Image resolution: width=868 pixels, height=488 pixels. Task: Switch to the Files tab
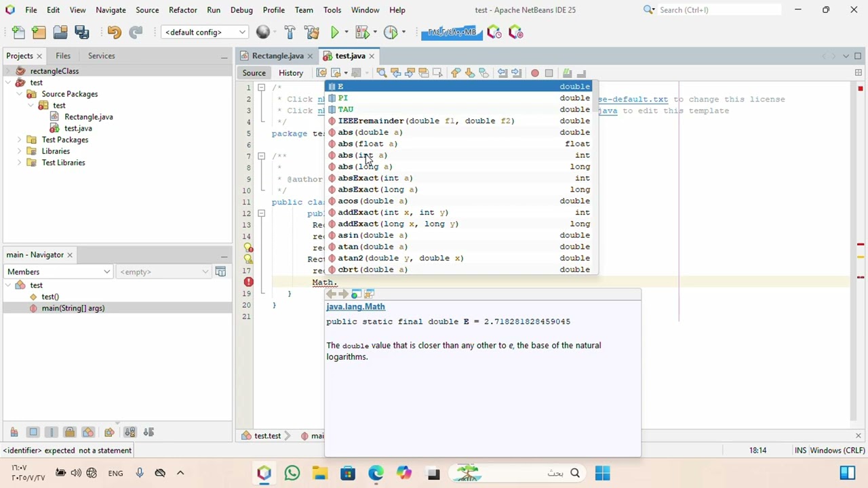[x=63, y=56]
